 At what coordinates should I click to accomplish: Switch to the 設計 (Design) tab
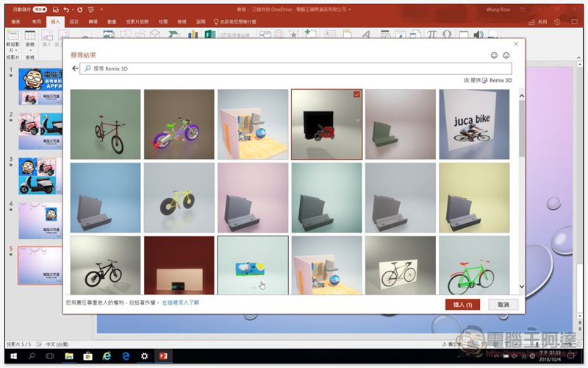(74, 22)
